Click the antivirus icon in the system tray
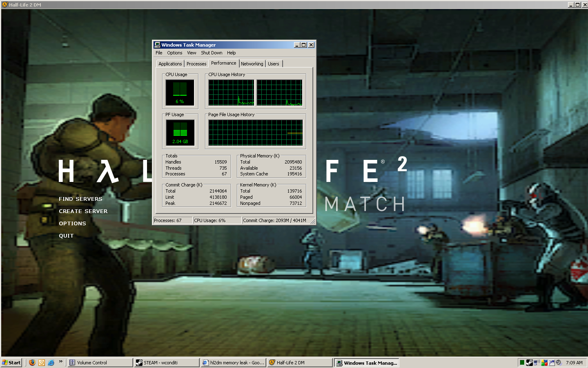This screenshot has width=588, height=368. point(544,362)
